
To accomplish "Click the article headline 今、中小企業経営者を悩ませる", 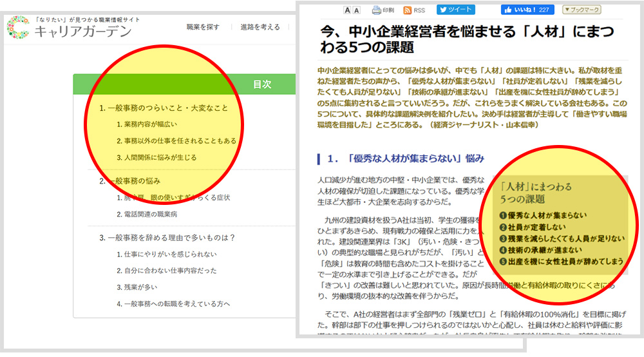I will click(466, 39).
